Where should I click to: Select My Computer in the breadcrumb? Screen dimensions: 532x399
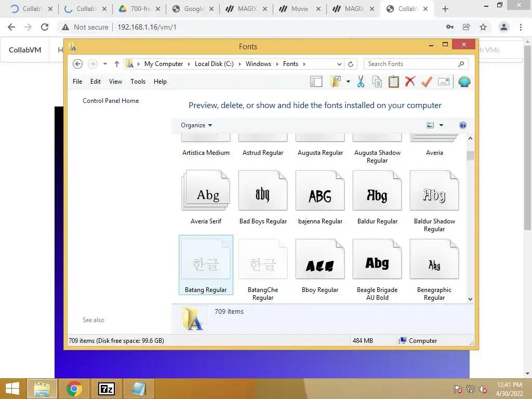pyautogui.click(x=164, y=64)
